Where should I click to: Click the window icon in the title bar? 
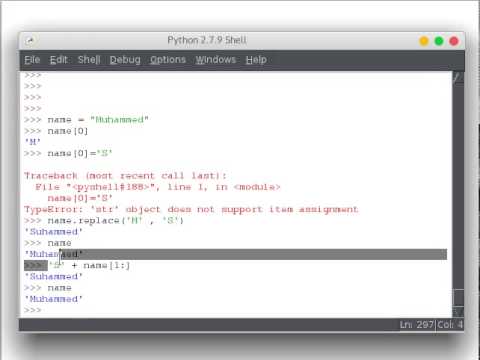pyautogui.click(x=30, y=41)
